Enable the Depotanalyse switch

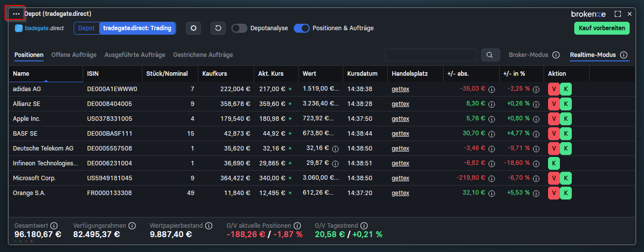click(239, 28)
